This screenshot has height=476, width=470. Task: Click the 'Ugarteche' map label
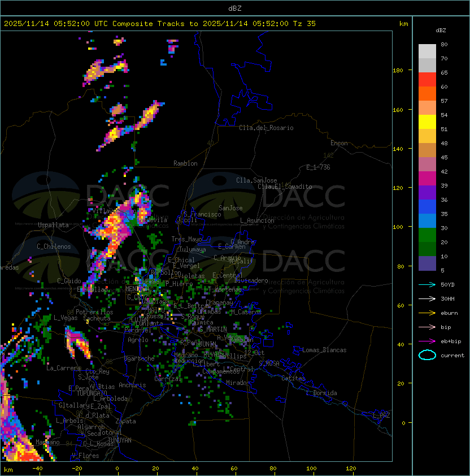coord(140,358)
